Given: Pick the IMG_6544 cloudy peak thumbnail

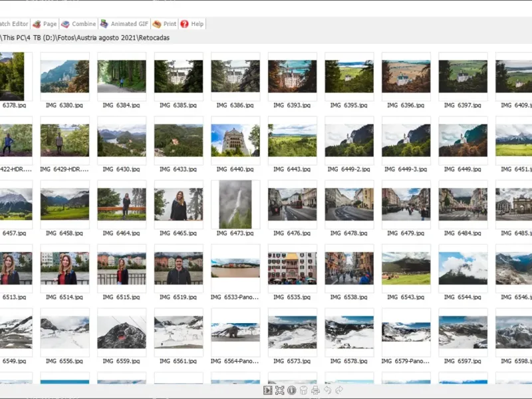Looking at the screenshot, I should coord(463,268).
